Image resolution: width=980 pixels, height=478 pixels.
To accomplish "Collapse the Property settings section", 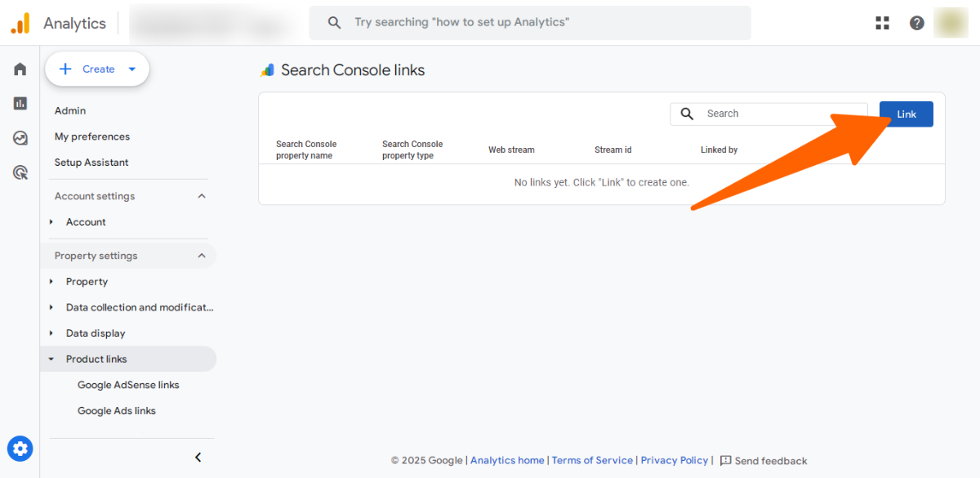I will pos(202,256).
